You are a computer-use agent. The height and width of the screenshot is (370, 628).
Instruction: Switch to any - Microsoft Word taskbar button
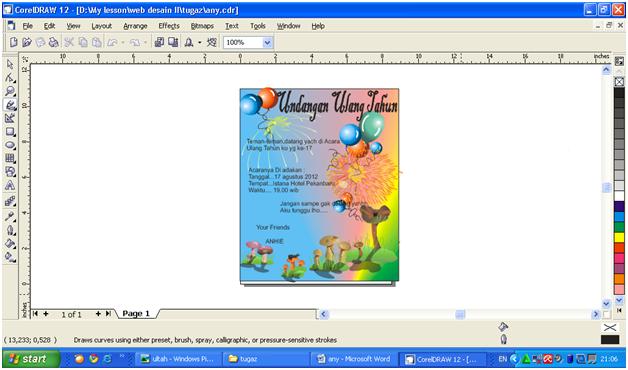(354, 359)
